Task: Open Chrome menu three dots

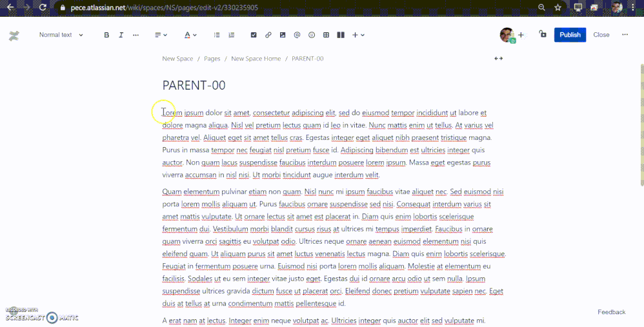Action: click(633, 7)
